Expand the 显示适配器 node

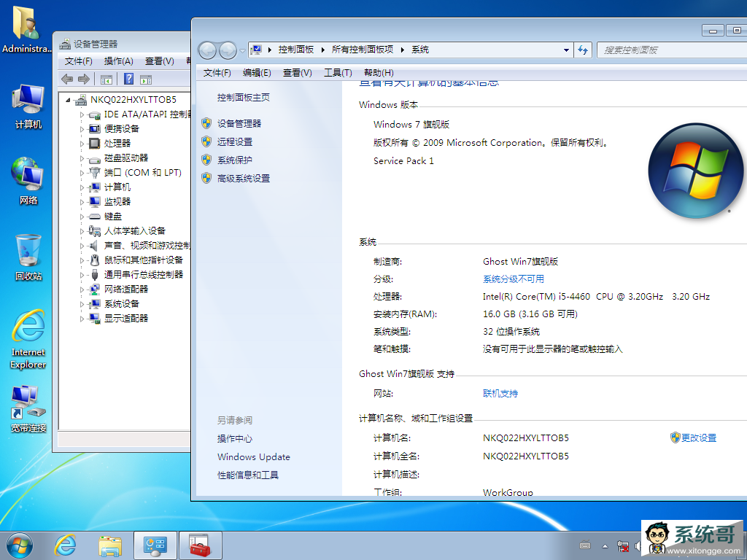coord(82,319)
